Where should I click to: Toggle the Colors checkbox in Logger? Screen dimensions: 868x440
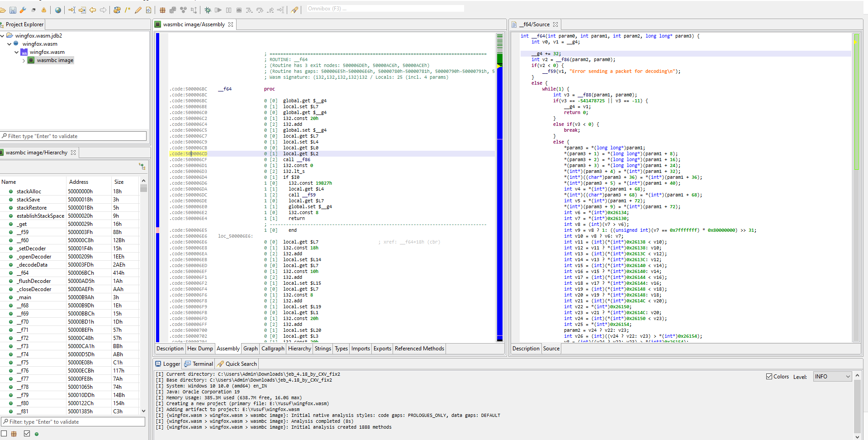click(769, 377)
